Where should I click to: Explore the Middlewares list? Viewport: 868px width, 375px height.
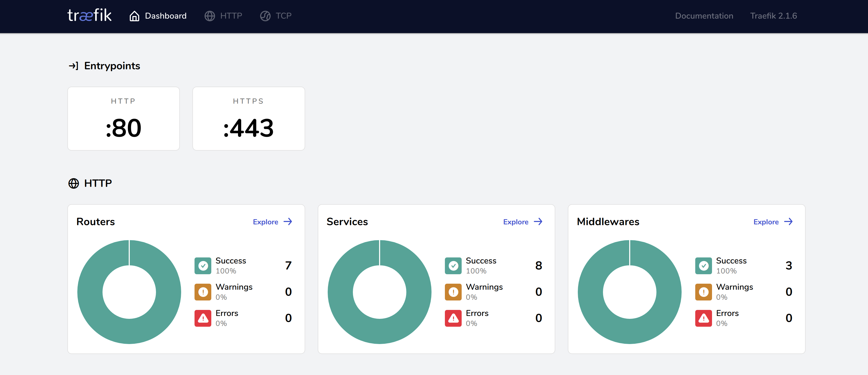pyautogui.click(x=773, y=222)
